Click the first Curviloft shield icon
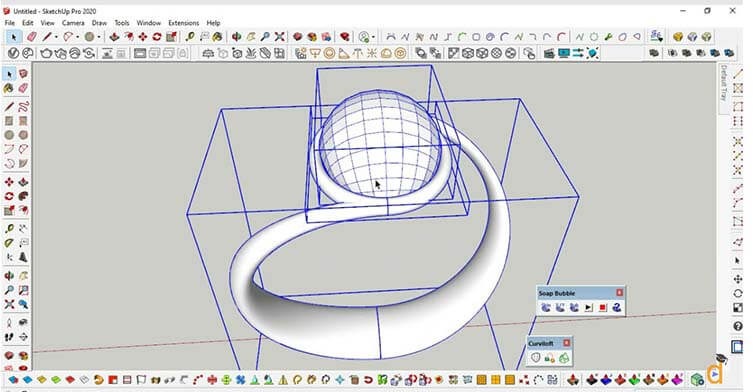 [535, 357]
